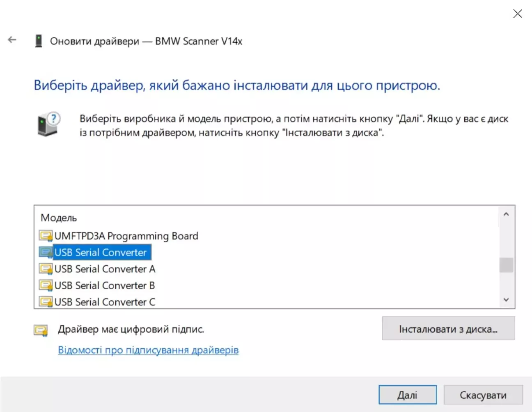
Task: Click the UMFTPD3A Programming Board driver icon
Action: (x=46, y=236)
